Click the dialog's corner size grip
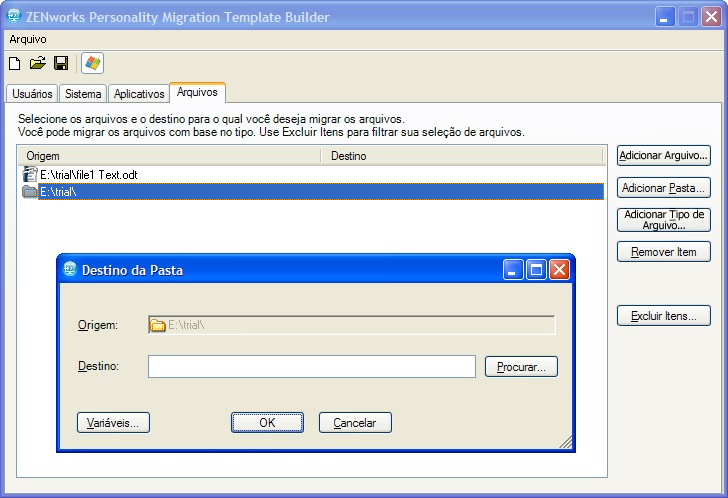728x498 pixels. point(566,442)
